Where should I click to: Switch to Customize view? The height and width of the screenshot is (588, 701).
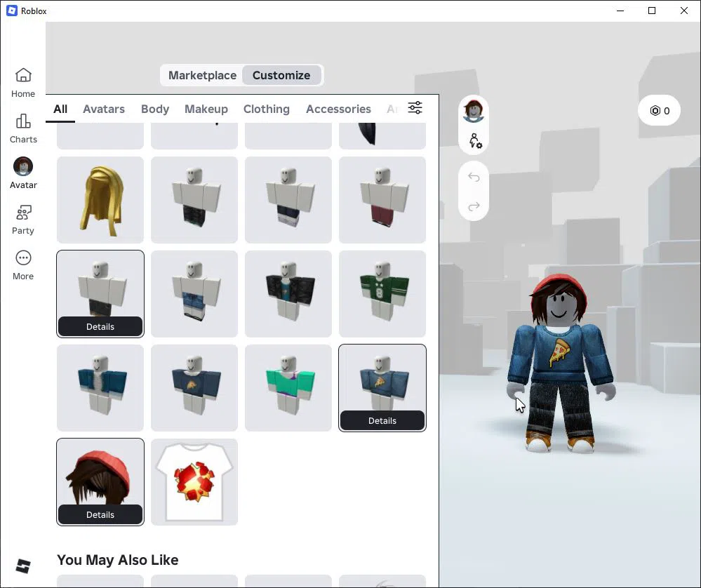[281, 75]
